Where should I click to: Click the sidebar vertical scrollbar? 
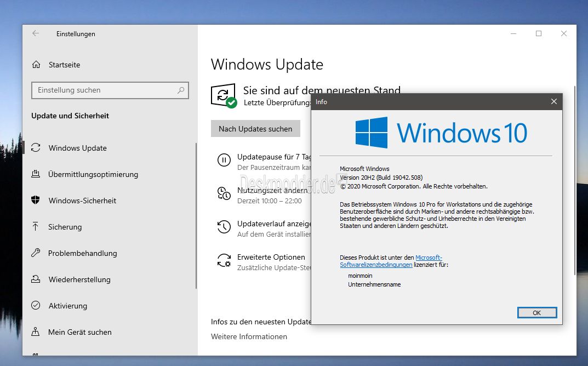[x=196, y=216]
